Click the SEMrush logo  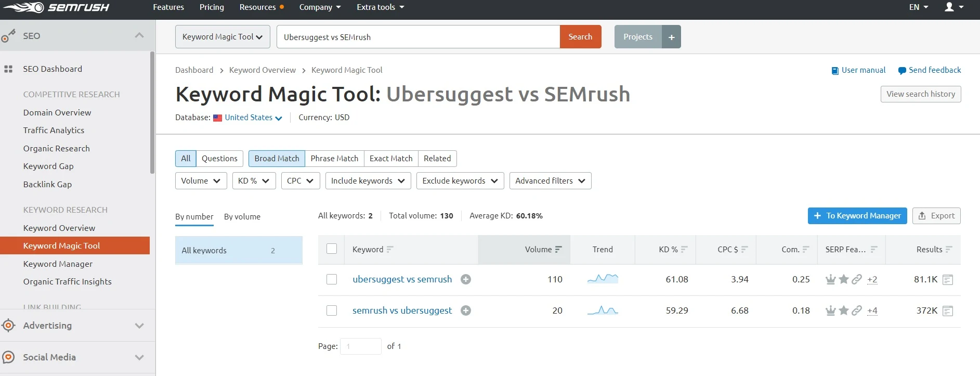pyautogui.click(x=56, y=7)
